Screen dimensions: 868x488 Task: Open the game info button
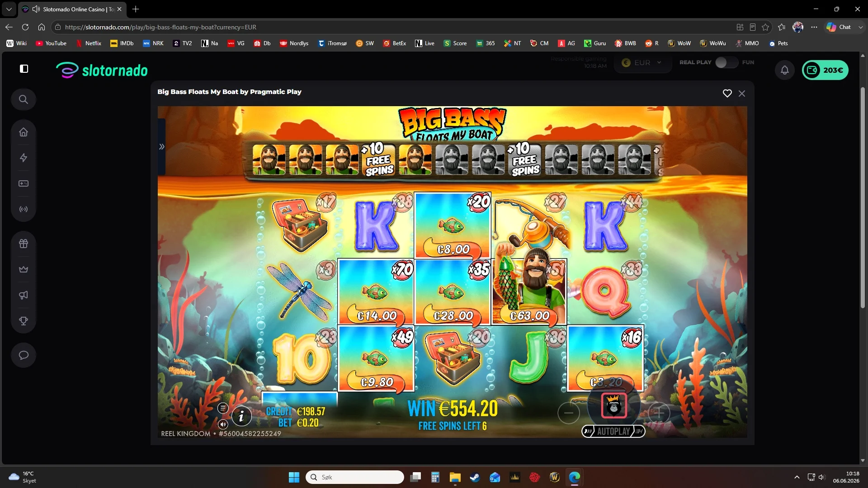(241, 416)
